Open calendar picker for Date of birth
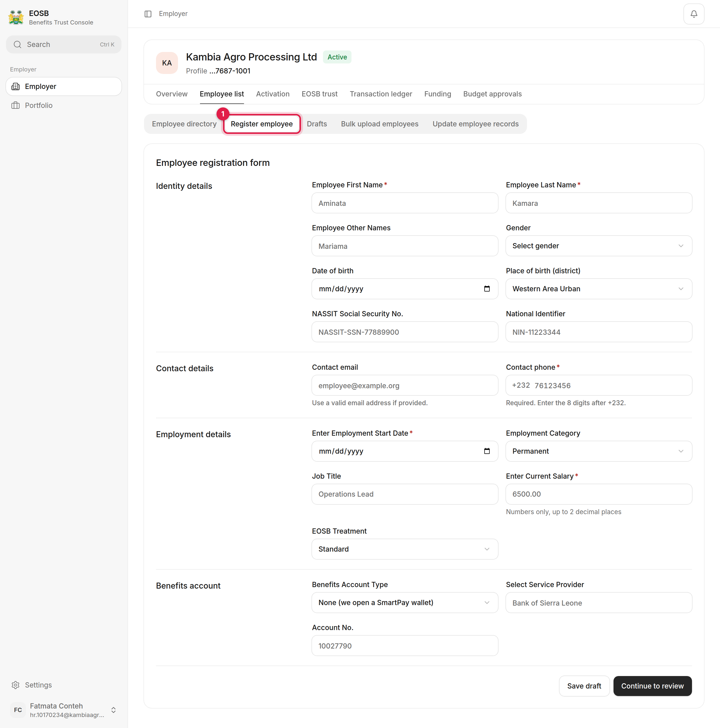Image resolution: width=720 pixels, height=728 pixels. click(x=486, y=289)
